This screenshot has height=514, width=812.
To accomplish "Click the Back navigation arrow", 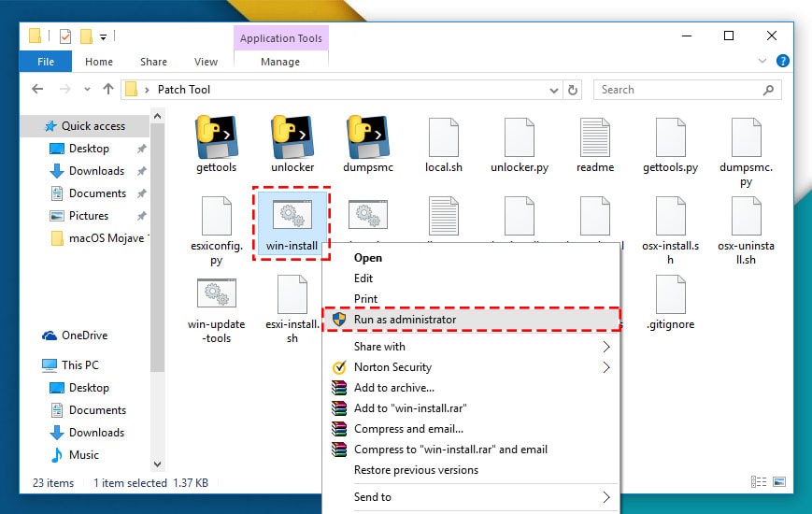I will tap(37, 90).
